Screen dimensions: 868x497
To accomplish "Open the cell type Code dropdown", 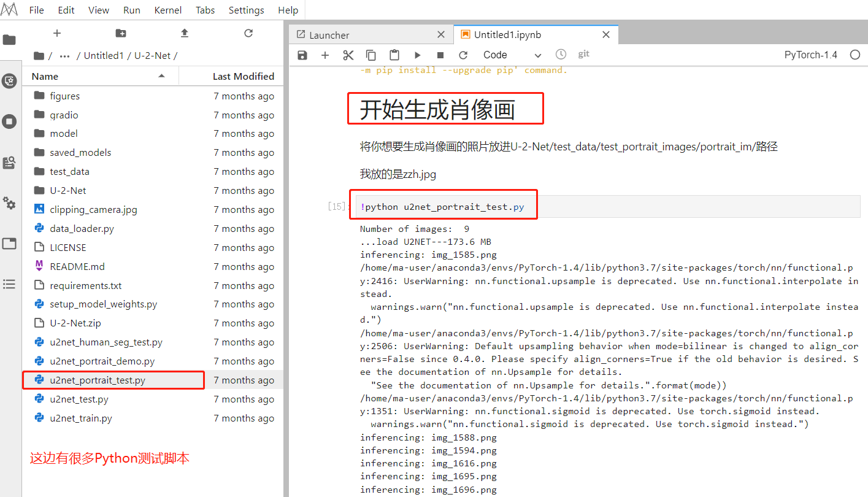I will [x=512, y=55].
